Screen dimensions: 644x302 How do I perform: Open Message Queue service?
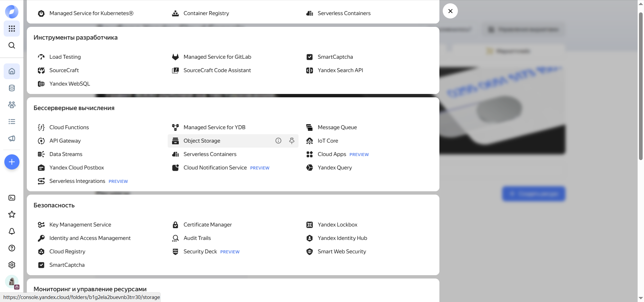337,128
